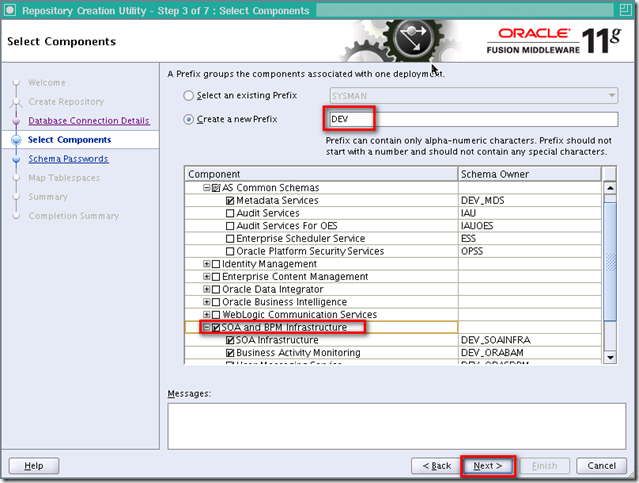This screenshot has width=639, height=483.
Task: Open the Schema Passwords step link
Action: [68, 159]
